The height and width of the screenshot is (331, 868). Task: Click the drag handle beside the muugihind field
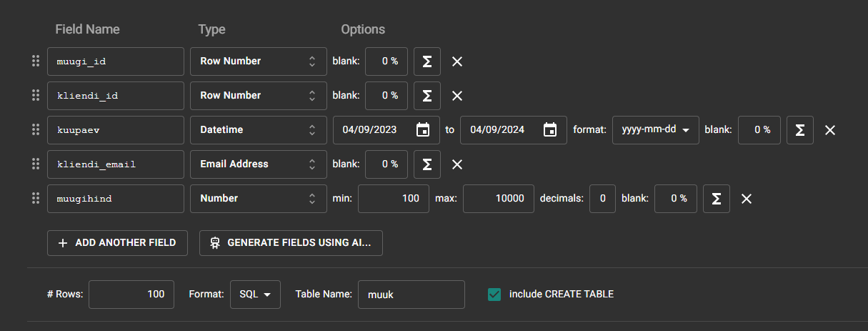[x=35, y=199]
